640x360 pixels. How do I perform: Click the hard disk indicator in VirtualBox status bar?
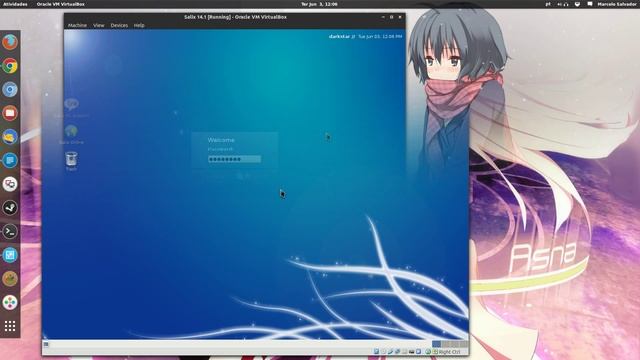(376, 351)
